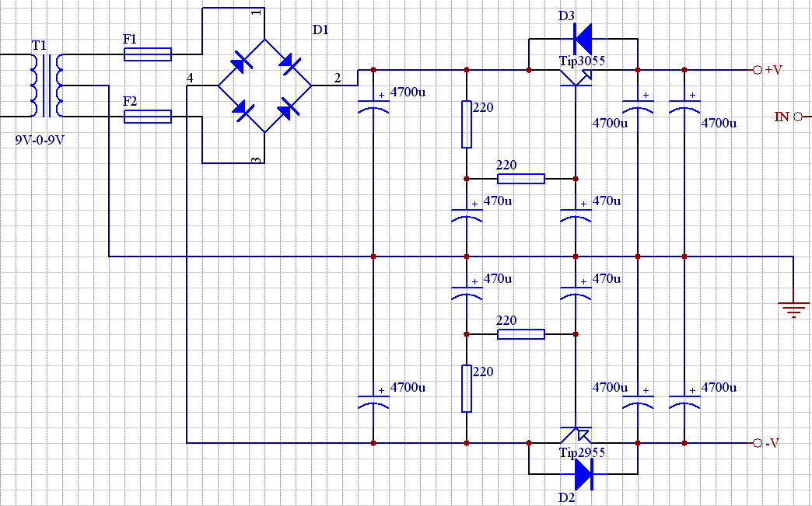Click the F1 fuse component
This screenshot has height=506, width=812.
[x=148, y=54]
